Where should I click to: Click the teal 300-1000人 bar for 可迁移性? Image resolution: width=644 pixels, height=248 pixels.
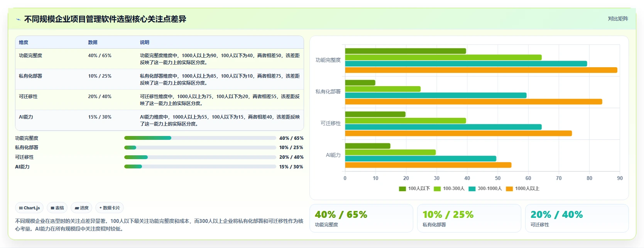coord(443,127)
